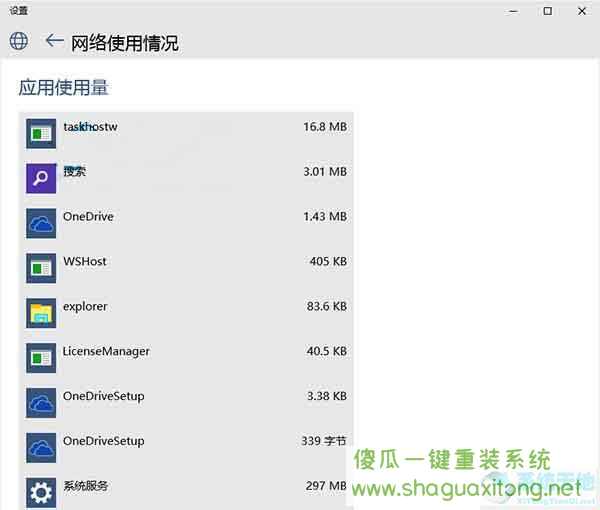Select OneDriveSetup name in 339 字节 row
The width and height of the screenshot is (600, 510).
[104, 441]
